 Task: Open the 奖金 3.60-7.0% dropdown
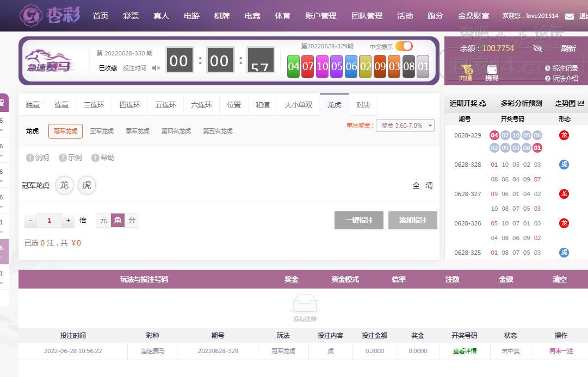pyautogui.click(x=405, y=125)
